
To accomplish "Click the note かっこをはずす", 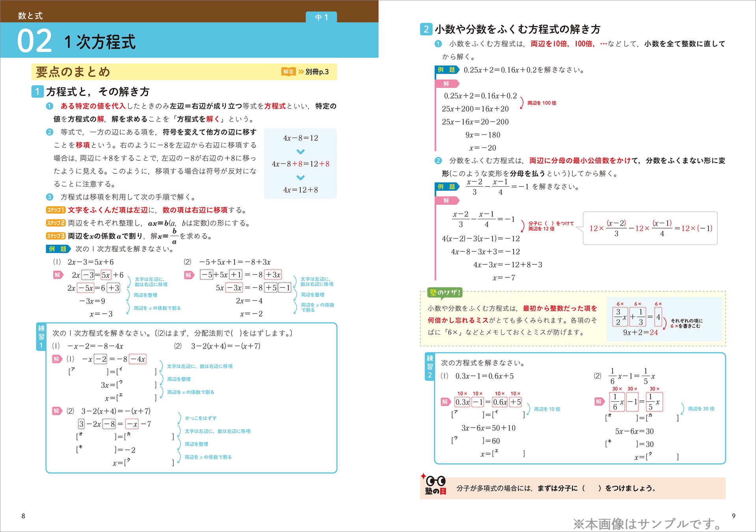I will (x=201, y=418).
